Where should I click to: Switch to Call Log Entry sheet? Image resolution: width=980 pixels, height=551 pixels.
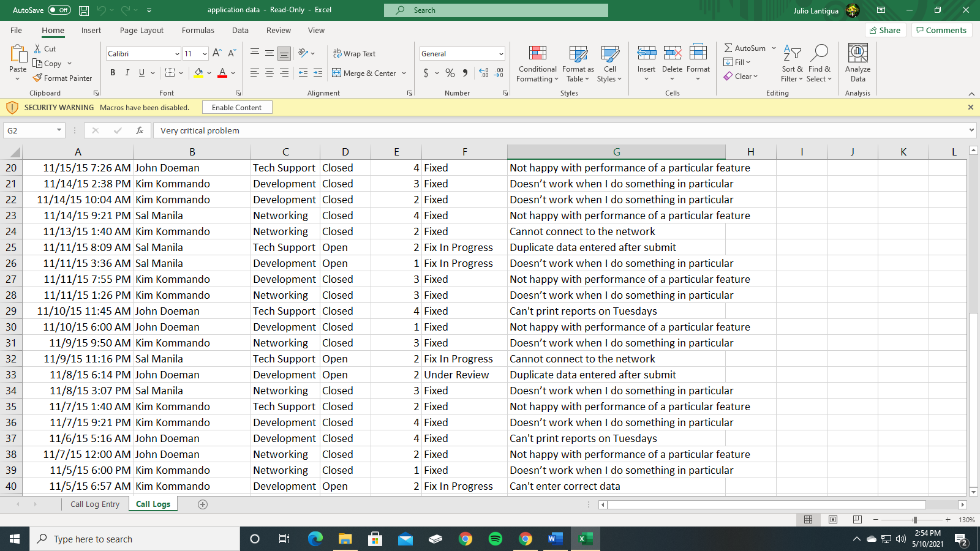point(95,504)
